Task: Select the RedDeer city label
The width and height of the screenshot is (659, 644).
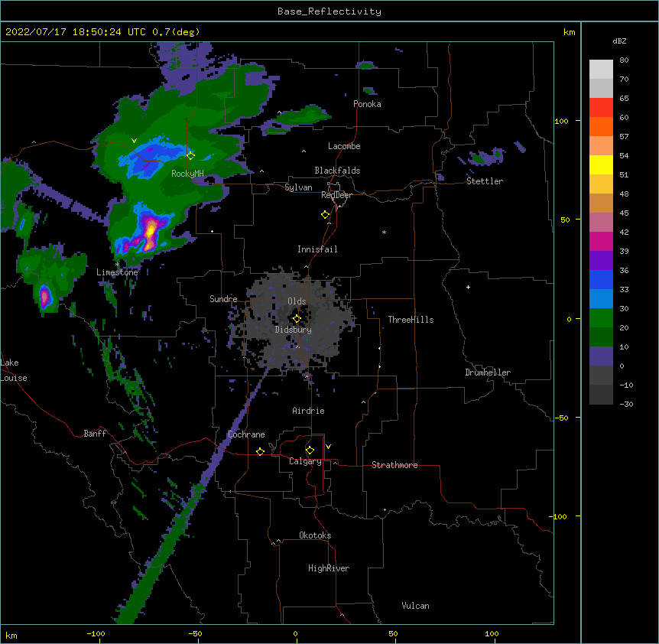Action: tap(336, 195)
